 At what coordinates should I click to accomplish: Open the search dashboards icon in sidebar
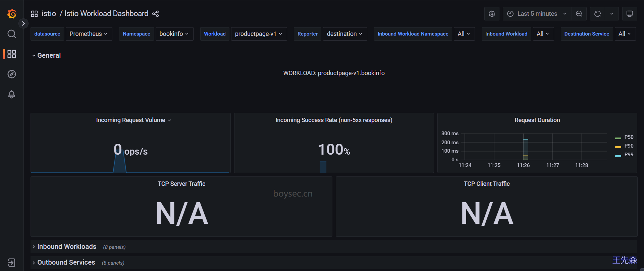(12, 34)
